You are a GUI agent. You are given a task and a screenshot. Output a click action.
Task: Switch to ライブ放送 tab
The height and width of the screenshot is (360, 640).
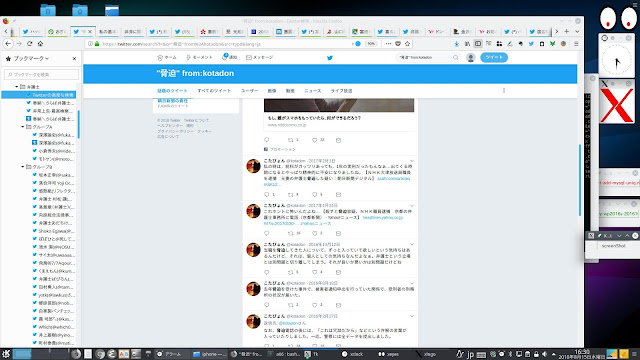click(341, 91)
